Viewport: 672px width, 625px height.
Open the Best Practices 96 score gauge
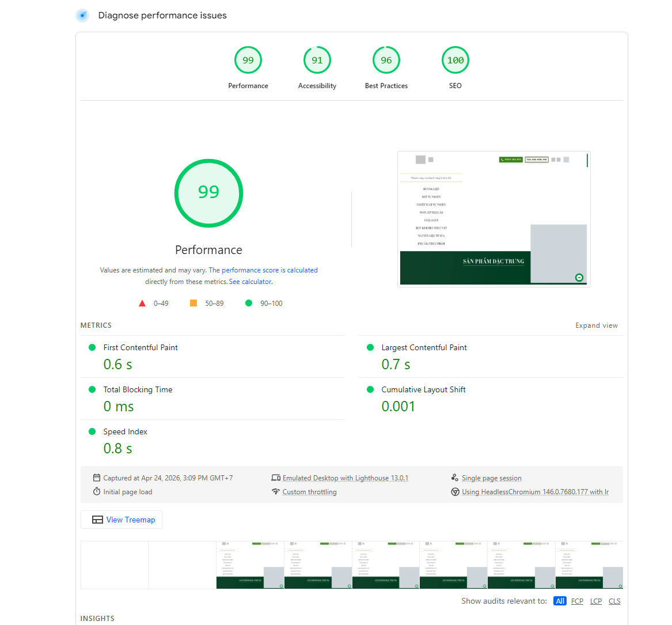click(386, 60)
